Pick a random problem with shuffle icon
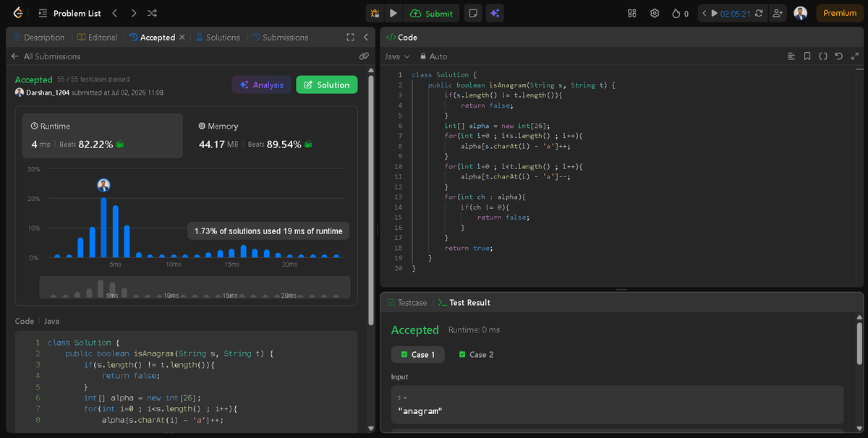868x438 pixels. (x=152, y=13)
